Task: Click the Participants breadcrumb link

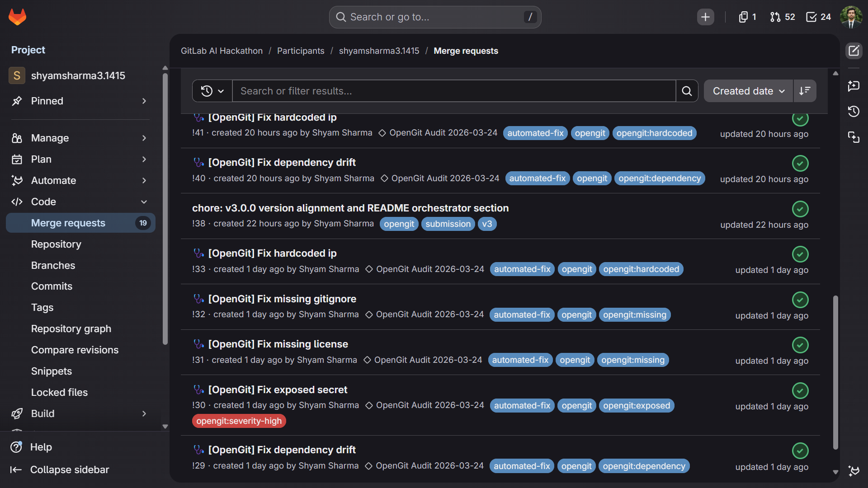Action: 300,51
